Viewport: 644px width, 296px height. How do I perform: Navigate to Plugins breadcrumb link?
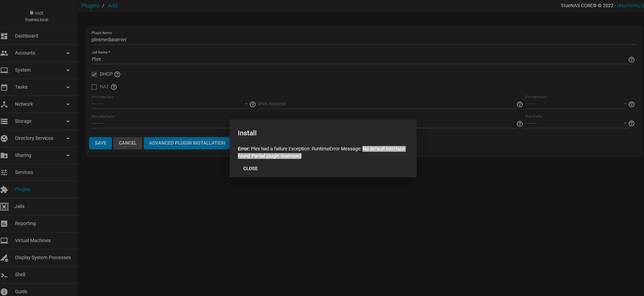pos(90,5)
